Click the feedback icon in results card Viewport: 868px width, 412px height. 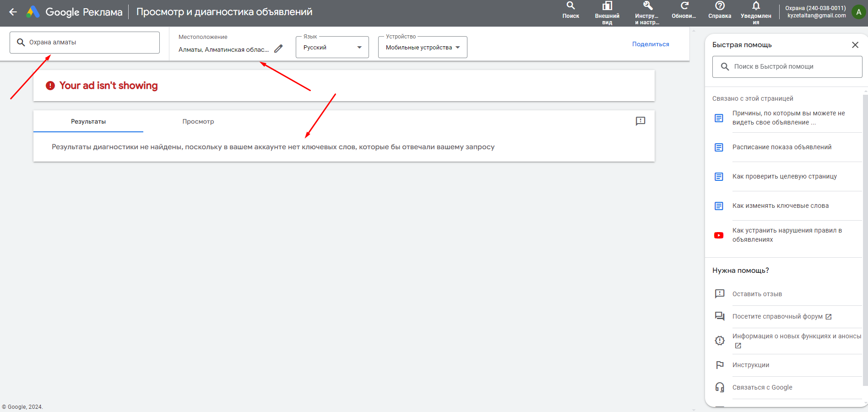pos(640,121)
